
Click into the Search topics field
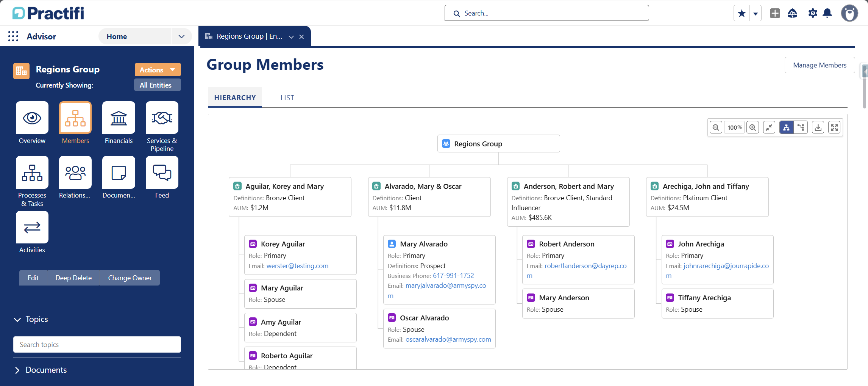coord(97,344)
